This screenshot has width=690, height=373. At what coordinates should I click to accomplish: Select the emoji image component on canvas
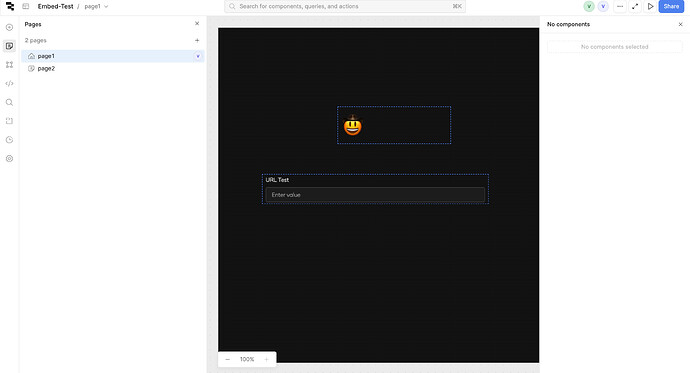pos(394,125)
